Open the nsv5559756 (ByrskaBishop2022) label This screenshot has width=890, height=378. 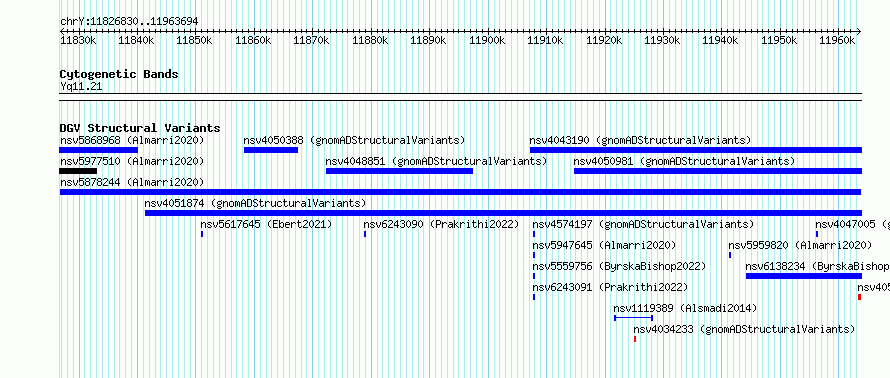coord(619,266)
